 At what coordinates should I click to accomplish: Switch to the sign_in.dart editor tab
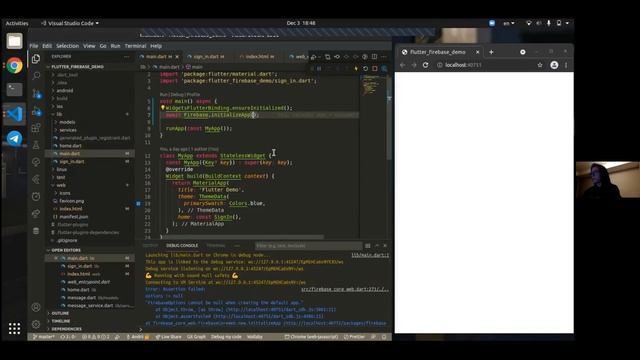208,57
